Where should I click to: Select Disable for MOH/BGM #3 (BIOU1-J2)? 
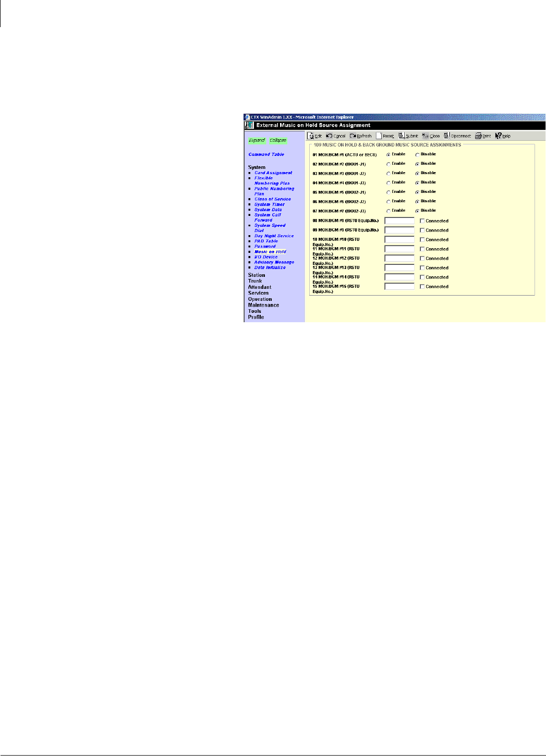[x=417, y=173]
